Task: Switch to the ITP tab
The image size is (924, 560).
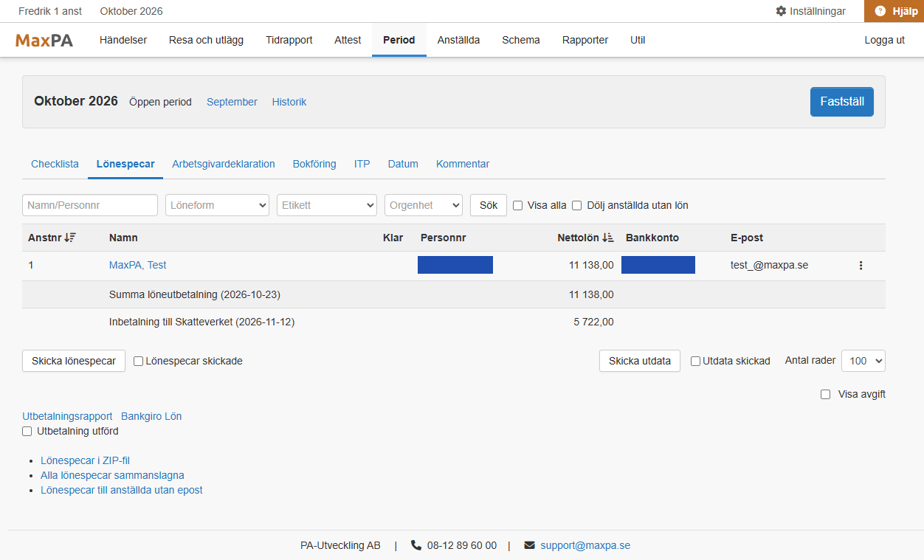Action: click(x=362, y=164)
